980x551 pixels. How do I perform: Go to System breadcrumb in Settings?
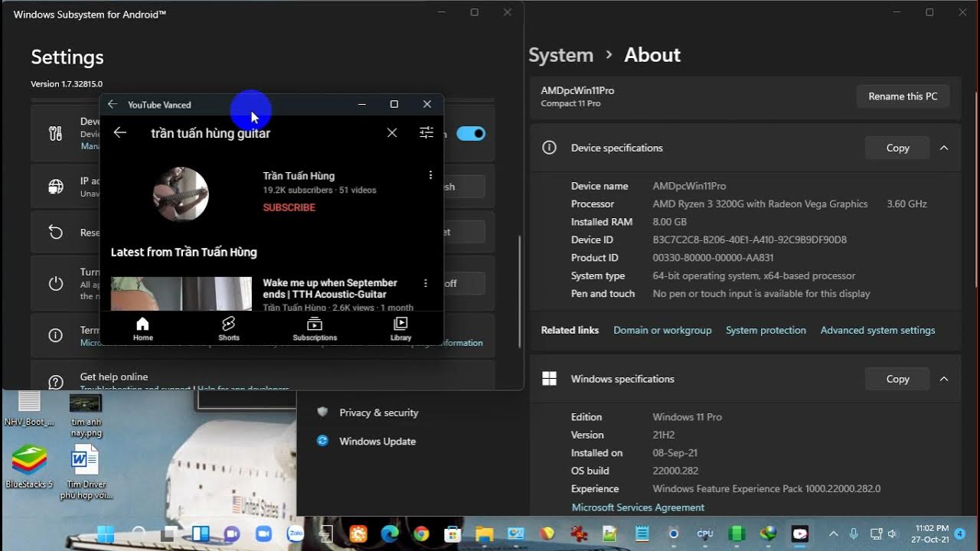coord(561,55)
